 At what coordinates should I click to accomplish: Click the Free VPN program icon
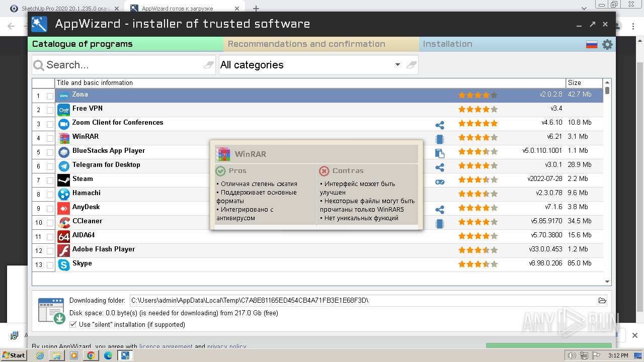click(64, 110)
